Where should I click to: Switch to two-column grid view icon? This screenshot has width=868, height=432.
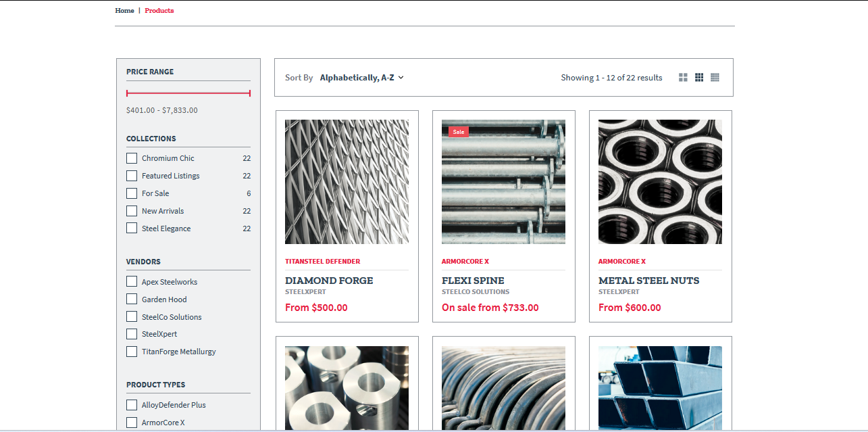point(683,78)
